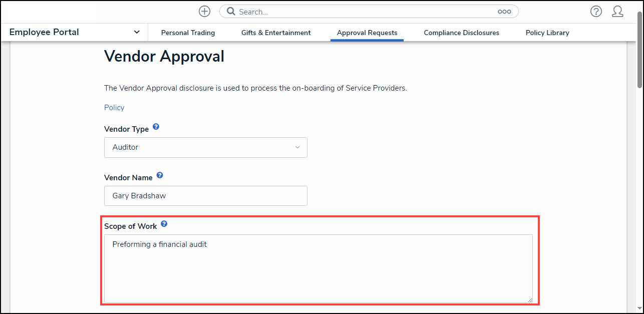Switch to Personal Trading tab
This screenshot has width=644, height=314.
[x=188, y=33]
